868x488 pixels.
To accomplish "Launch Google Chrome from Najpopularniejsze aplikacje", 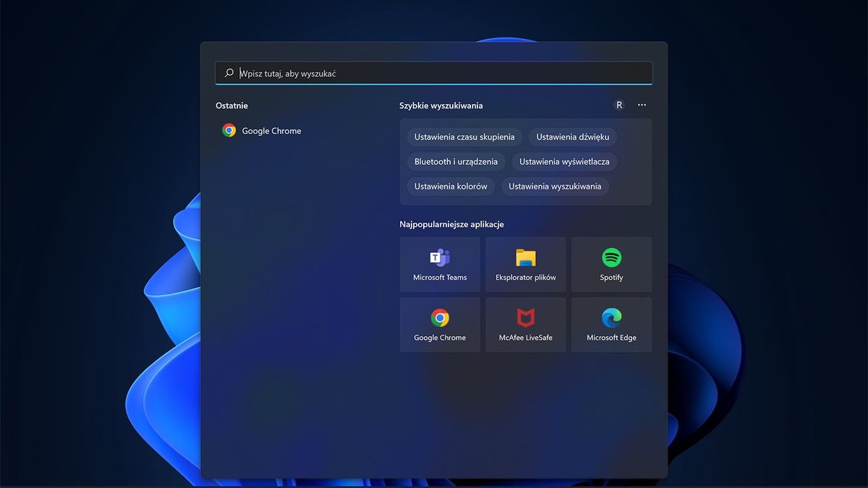I will [440, 325].
